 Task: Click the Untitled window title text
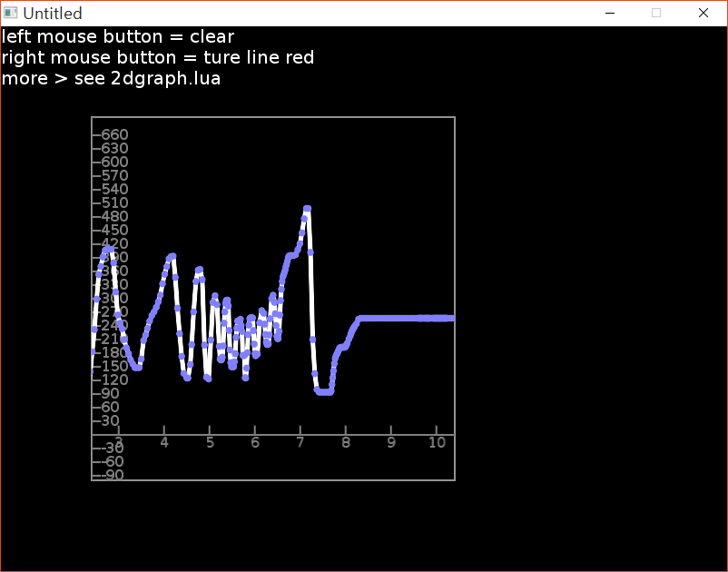coord(53,14)
